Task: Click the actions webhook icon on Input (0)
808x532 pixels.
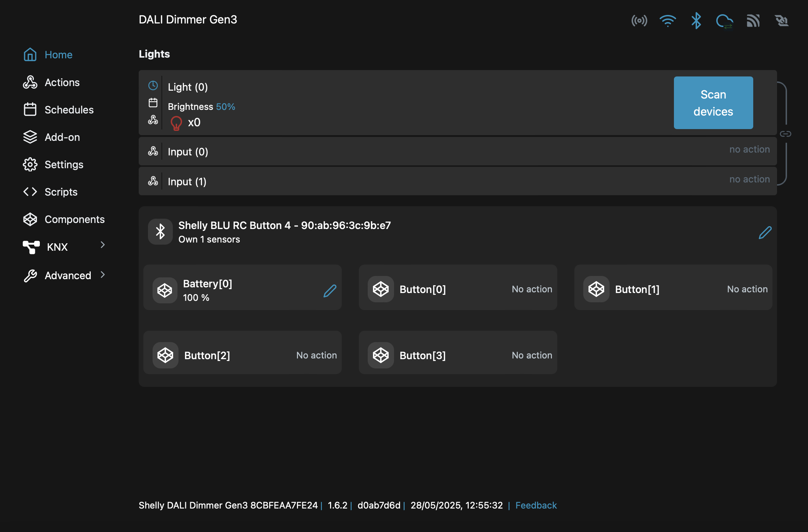Action: coord(154,151)
